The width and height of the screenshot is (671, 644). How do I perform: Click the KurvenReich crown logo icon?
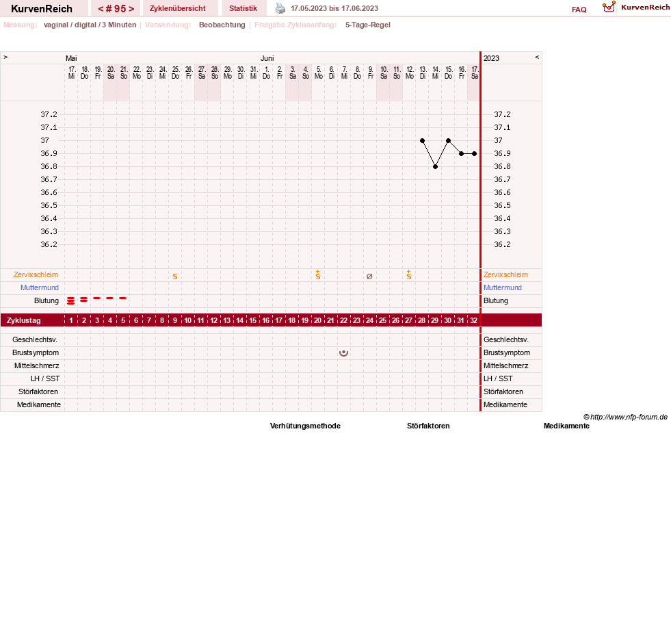pos(609,7)
